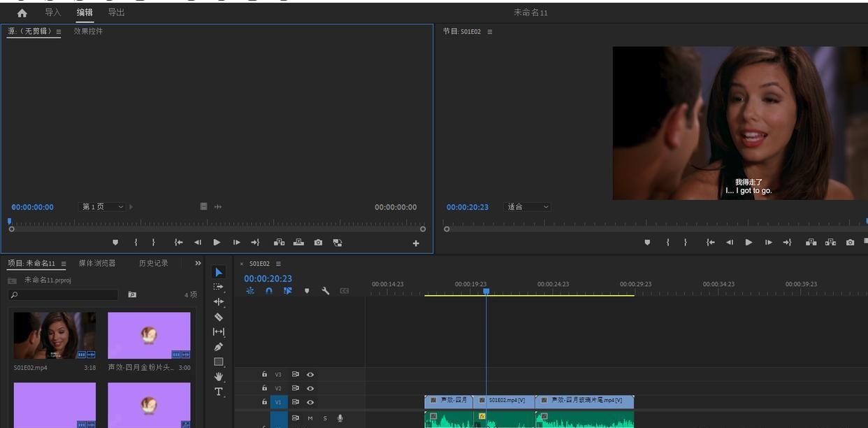Screen dimensions: 868x428
Task: Step forward one frame in Program monitor
Action: click(768, 243)
